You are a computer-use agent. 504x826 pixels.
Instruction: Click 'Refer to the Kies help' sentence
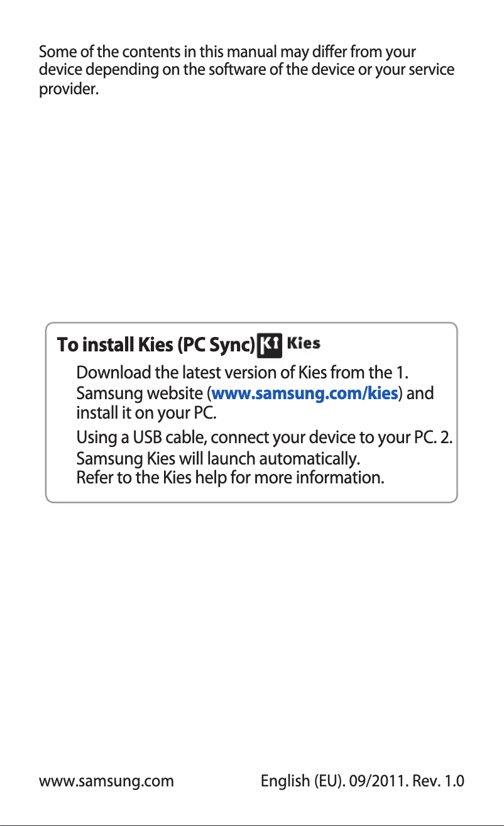click(229, 478)
